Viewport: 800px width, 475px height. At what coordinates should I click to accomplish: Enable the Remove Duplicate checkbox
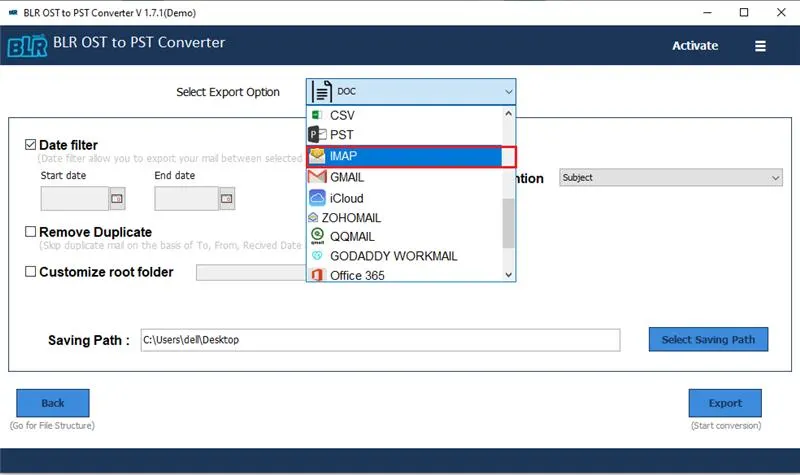[31, 232]
